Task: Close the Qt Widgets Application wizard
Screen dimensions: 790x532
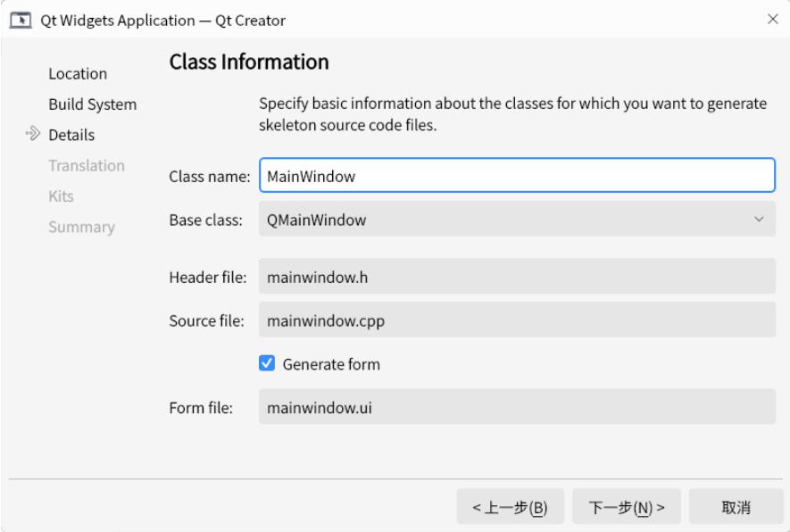Action: [772, 19]
